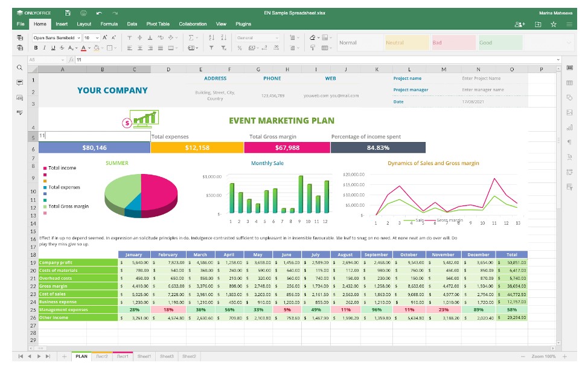Toggle bold formatting for the selected cell

click(35, 48)
